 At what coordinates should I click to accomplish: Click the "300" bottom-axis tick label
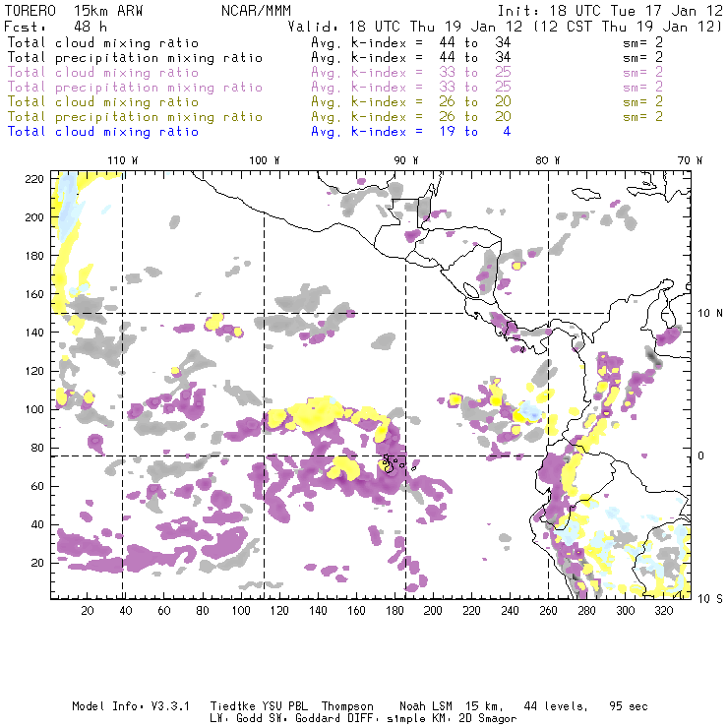click(x=626, y=611)
